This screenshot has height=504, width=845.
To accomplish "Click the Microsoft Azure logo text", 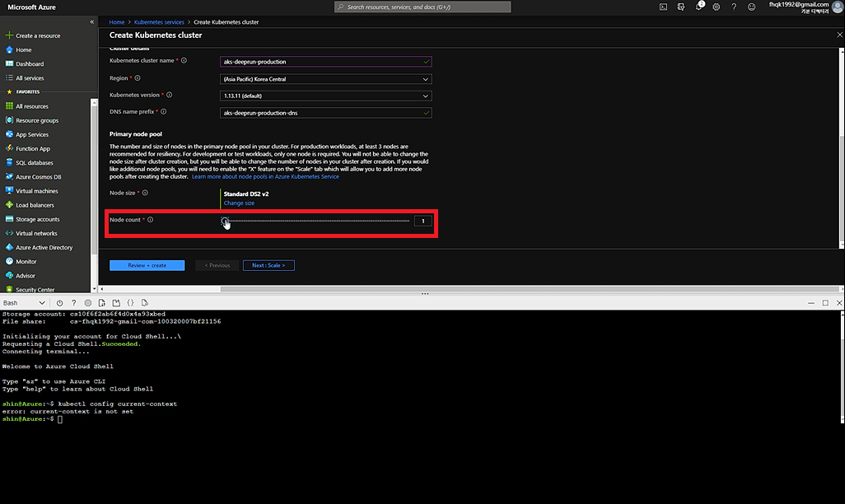I will (32, 7).
